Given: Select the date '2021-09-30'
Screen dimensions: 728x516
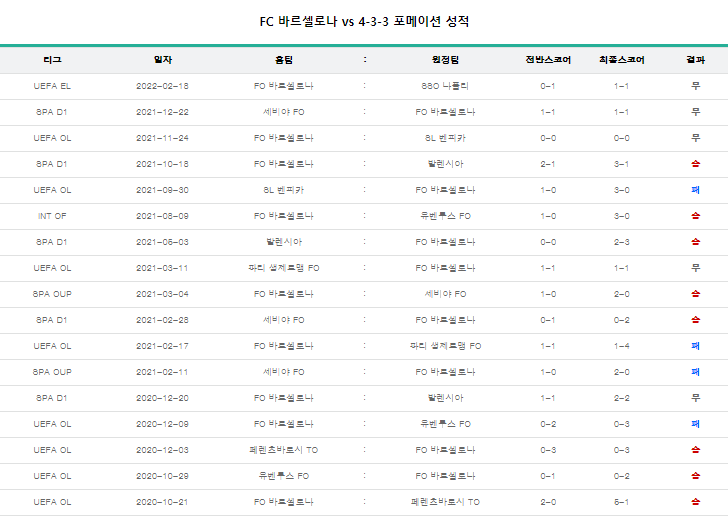Looking at the screenshot, I should coord(162,190).
